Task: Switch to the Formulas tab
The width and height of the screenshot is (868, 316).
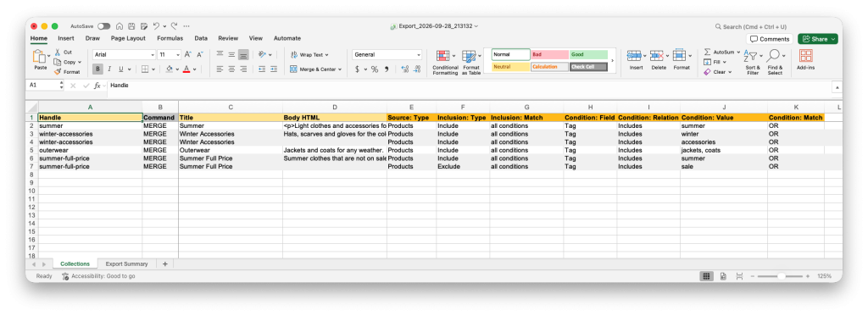Action: coord(170,38)
